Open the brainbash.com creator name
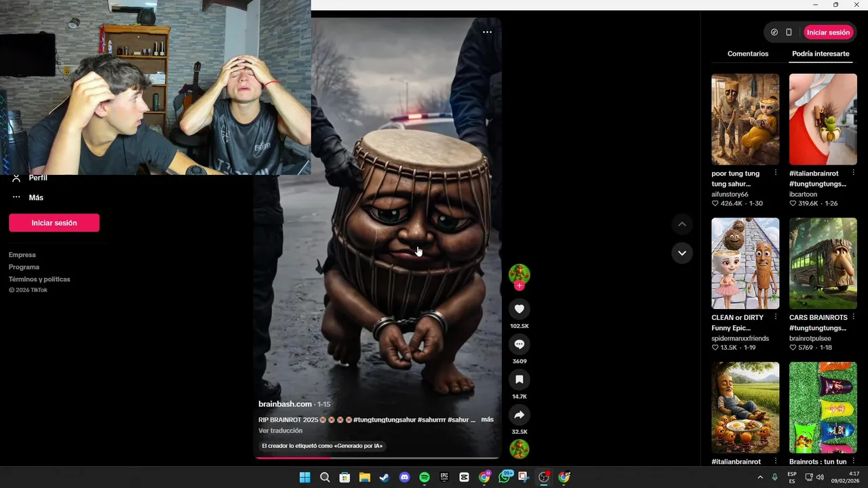This screenshot has height=488, width=868. pyautogui.click(x=285, y=404)
